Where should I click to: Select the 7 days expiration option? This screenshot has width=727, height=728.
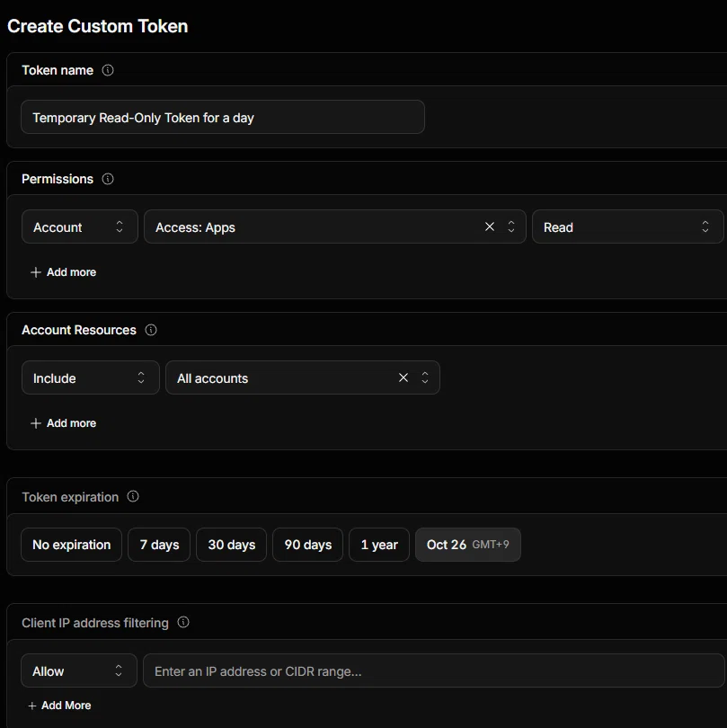pyautogui.click(x=159, y=545)
